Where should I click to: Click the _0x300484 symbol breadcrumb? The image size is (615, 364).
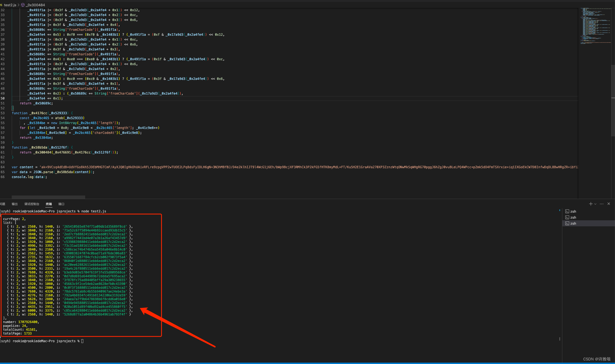35,5
